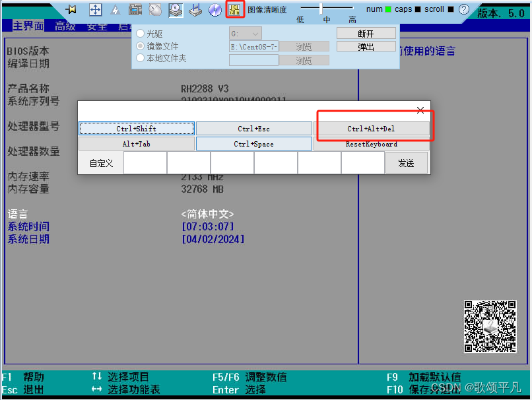Viewport: 532px width, 400px height.
Task: Click the QR code image
Action: point(490,326)
